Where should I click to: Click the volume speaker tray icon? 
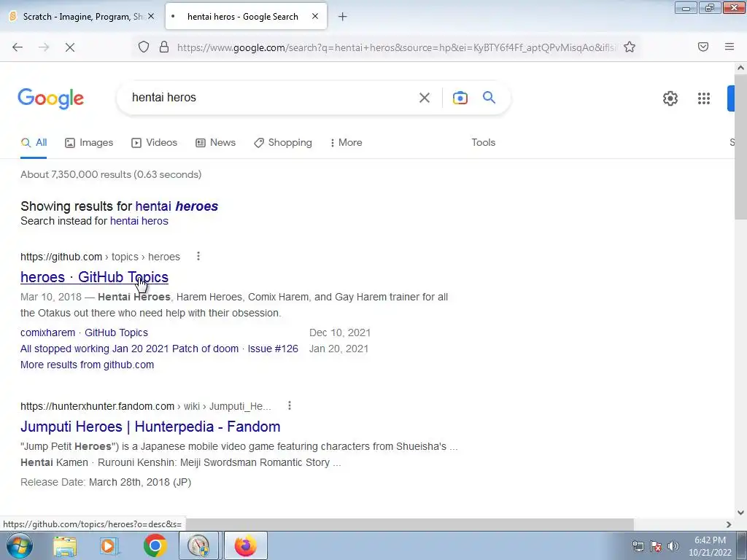pyautogui.click(x=673, y=546)
